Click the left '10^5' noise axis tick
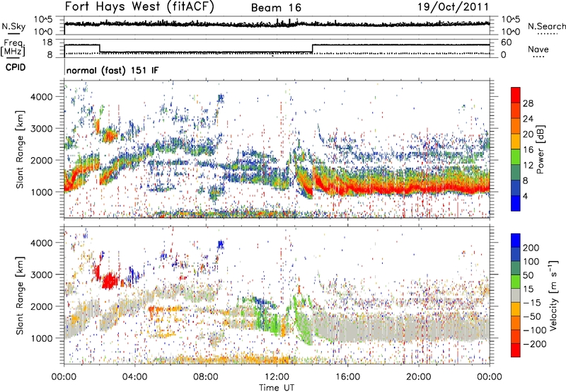The image size is (566, 392). pyautogui.click(x=43, y=20)
